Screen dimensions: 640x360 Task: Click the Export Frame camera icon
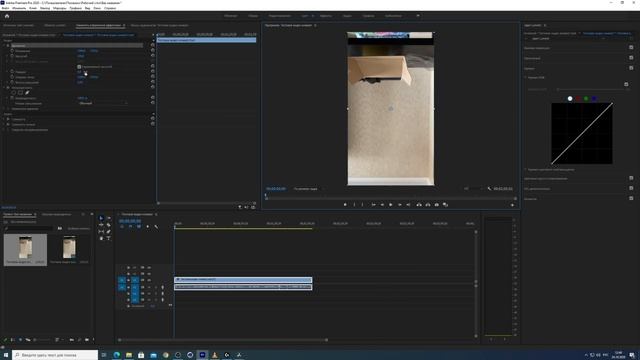click(437, 204)
